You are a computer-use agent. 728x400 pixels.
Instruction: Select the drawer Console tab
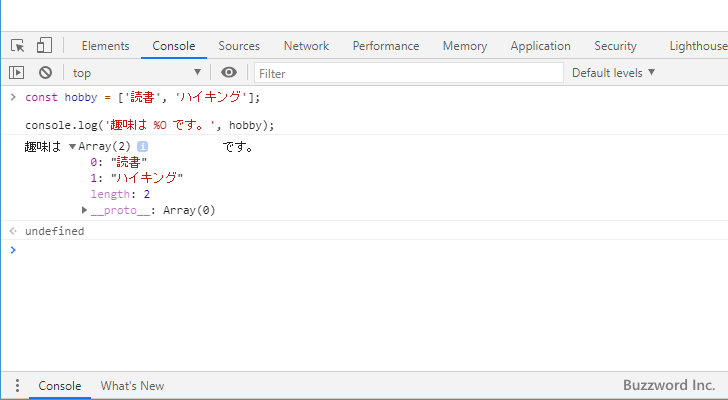pos(59,386)
